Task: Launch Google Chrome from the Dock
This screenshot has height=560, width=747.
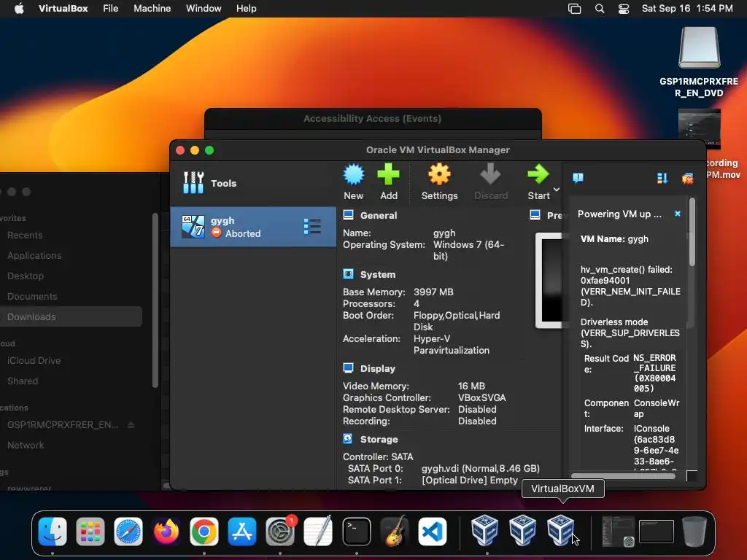Action: [204, 531]
